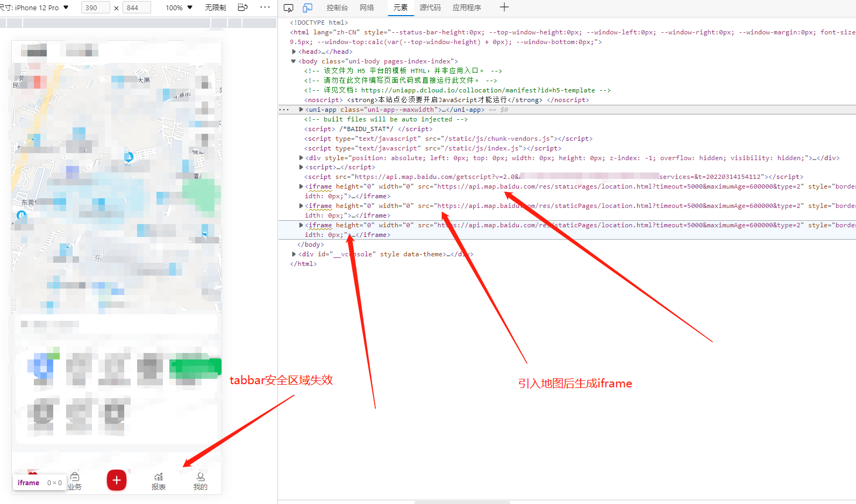Switch to the 控制台 tab
Screen dimensions: 856x504
pyautogui.click(x=337, y=8)
